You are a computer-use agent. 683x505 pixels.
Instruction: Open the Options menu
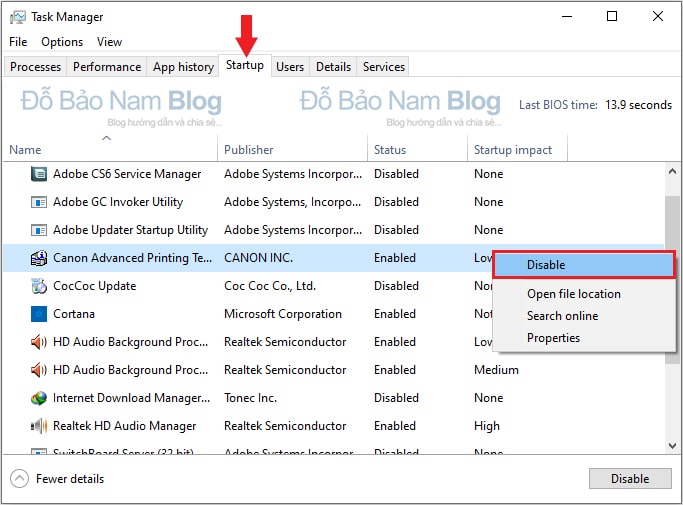click(62, 42)
